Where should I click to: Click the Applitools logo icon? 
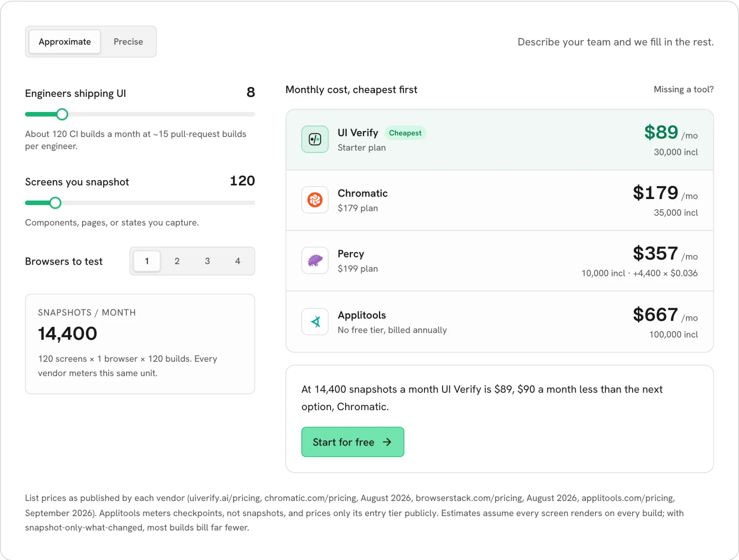[x=315, y=322]
